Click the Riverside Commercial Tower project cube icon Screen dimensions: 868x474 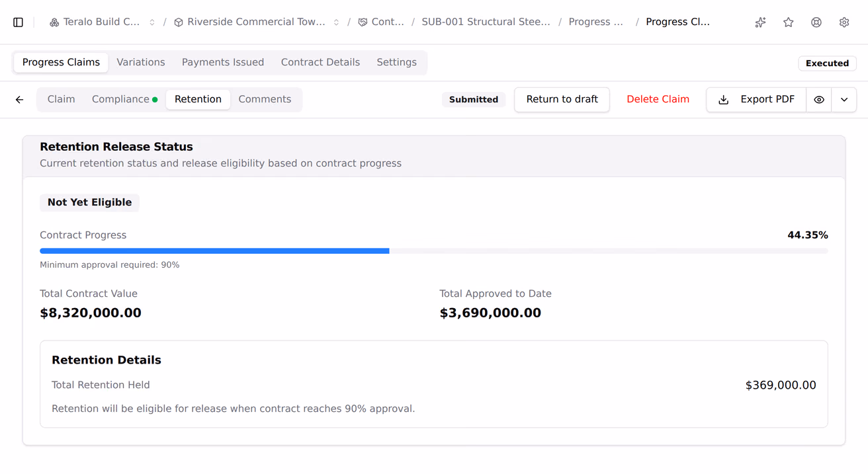click(179, 22)
